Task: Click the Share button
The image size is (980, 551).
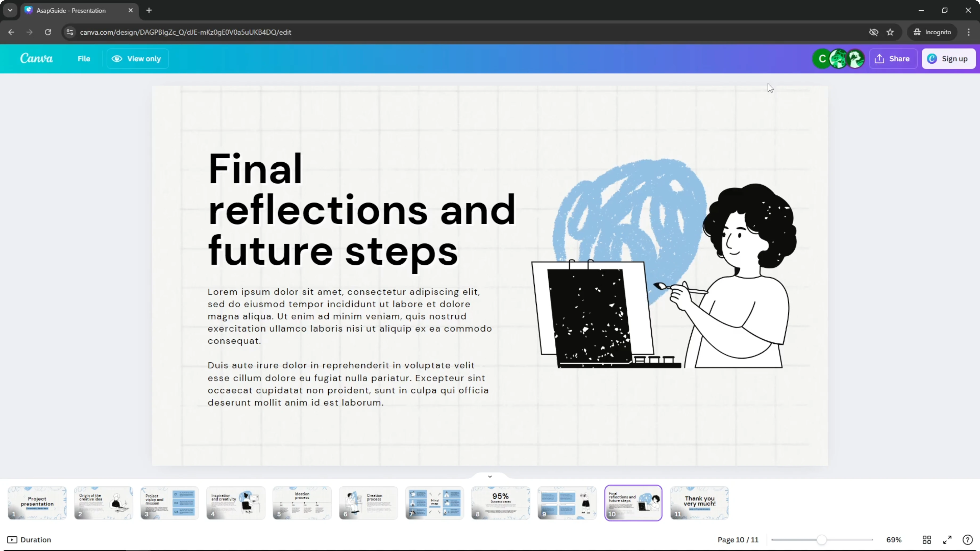Action: click(x=893, y=59)
